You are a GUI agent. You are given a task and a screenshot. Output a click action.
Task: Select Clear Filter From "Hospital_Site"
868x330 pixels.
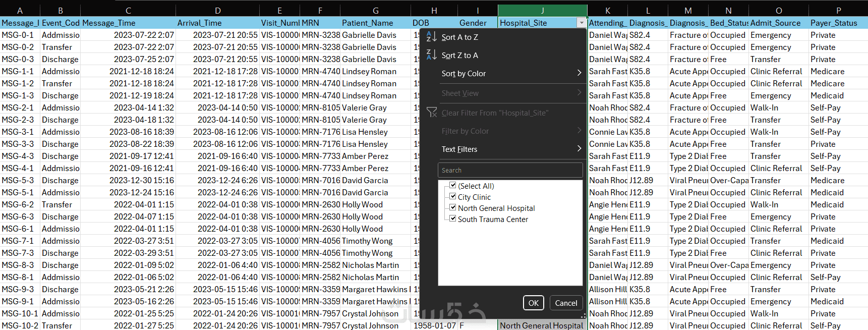click(x=495, y=113)
